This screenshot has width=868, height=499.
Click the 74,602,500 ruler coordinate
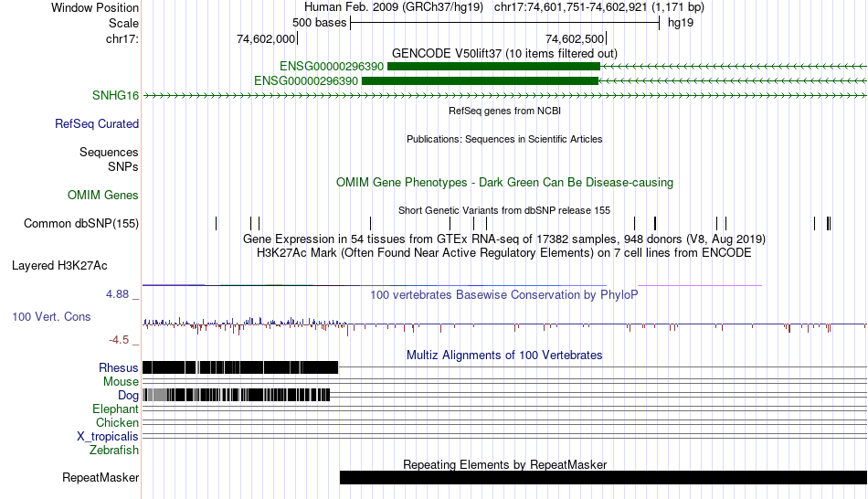pyautogui.click(x=575, y=38)
